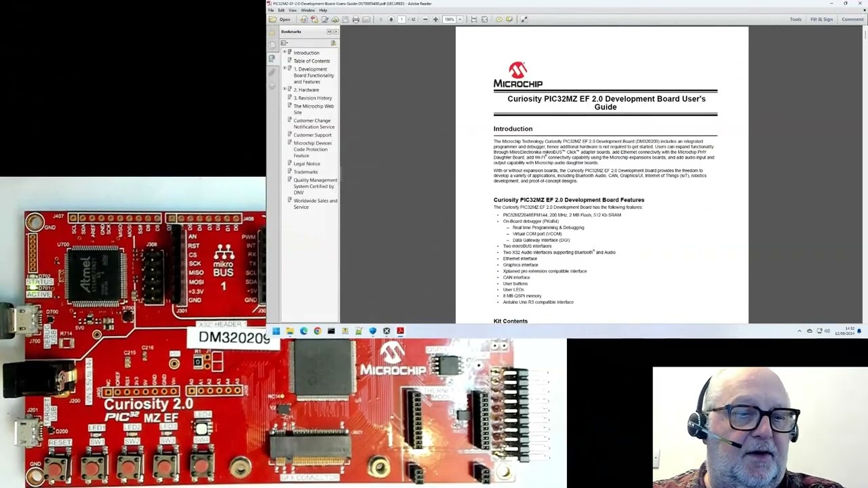Select the '2. Hardware' bookmark
The width and height of the screenshot is (868, 488).
point(306,90)
